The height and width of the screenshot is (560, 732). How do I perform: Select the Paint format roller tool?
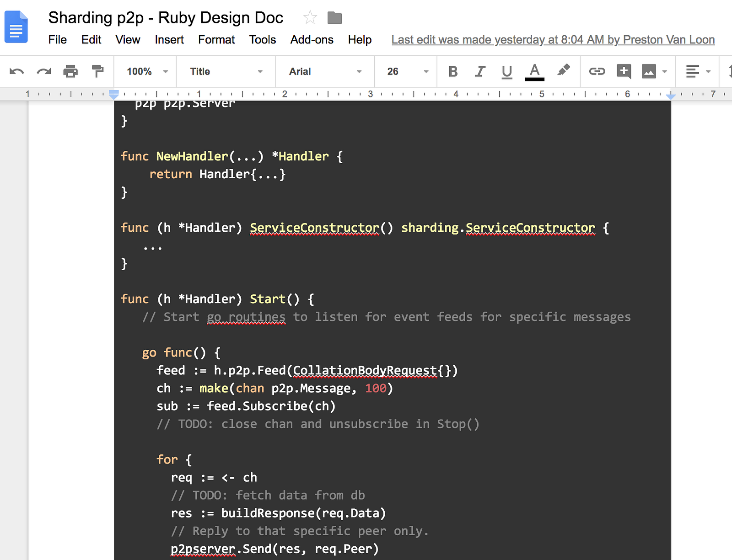(97, 71)
